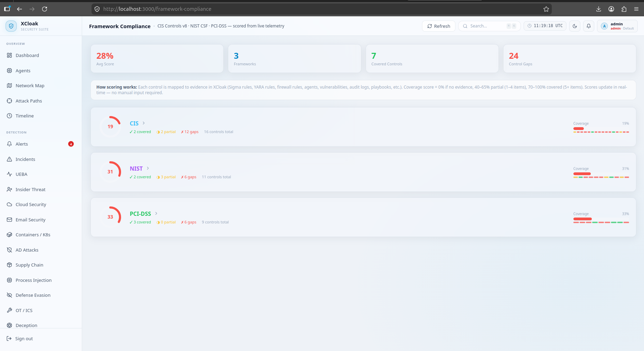
Task: Click the red alerts count badge
Action: click(x=71, y=144)
